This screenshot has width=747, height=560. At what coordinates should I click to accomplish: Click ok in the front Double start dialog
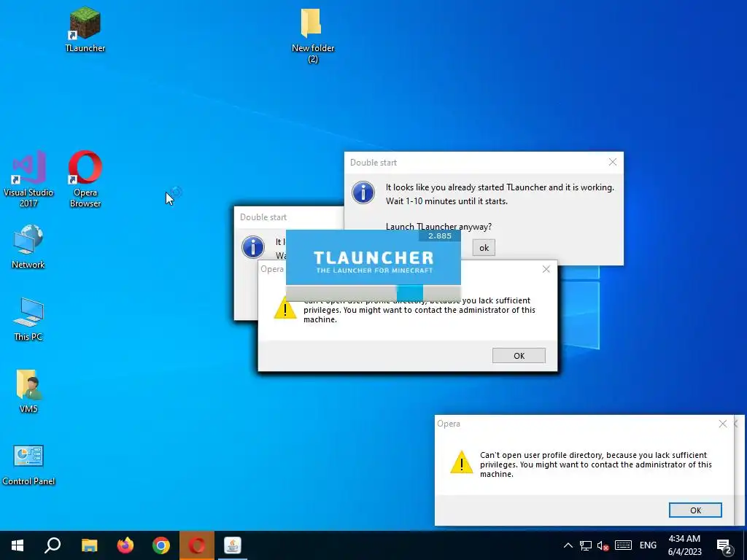coord(484,248)
